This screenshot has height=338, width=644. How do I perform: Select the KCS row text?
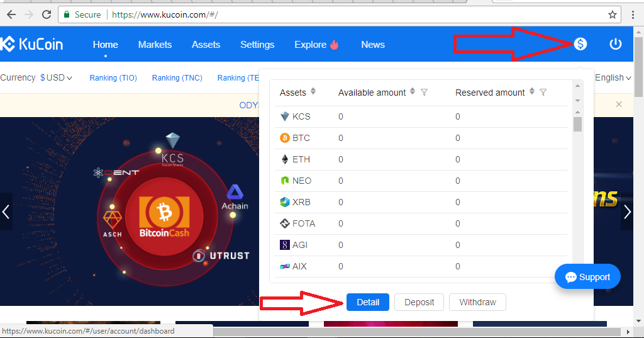301,116
